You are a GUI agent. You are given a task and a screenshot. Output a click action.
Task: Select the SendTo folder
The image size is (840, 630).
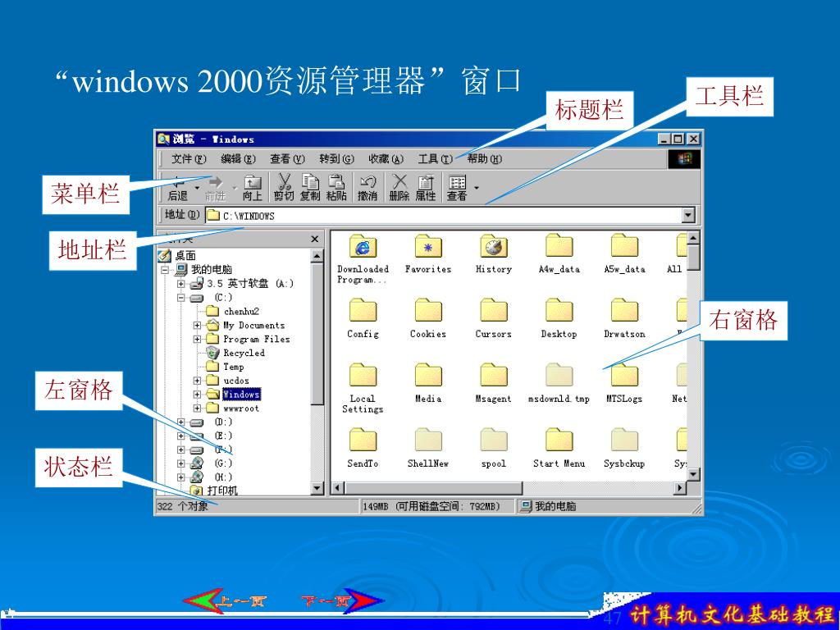(x=363, y=448)
